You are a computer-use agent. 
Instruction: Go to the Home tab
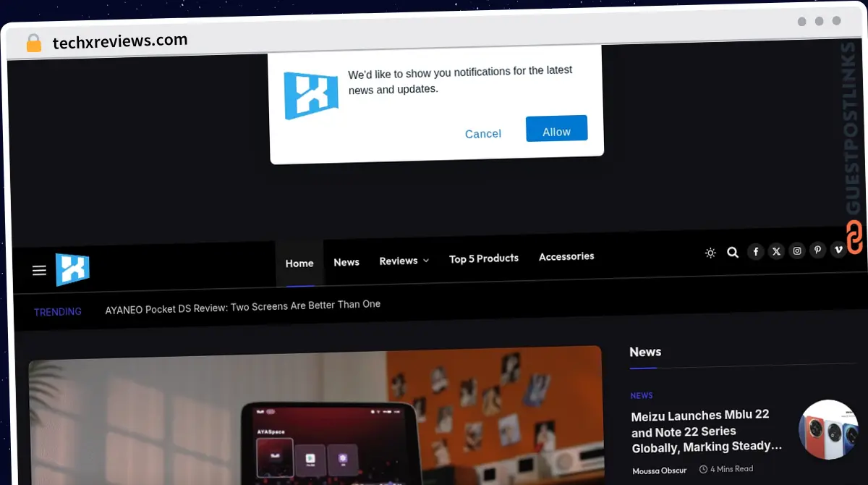coord(299,263)
